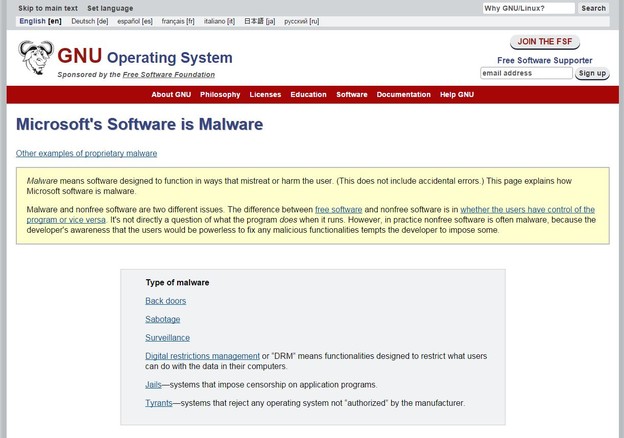Jump to the Surveillance section
This screenshot has width=624, height=438.
tap(168, 337)
